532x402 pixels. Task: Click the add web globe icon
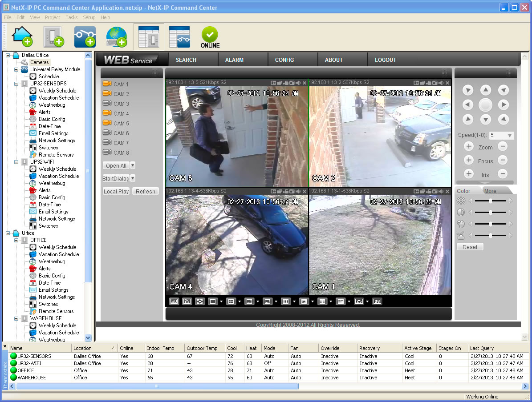pos(116,36)
